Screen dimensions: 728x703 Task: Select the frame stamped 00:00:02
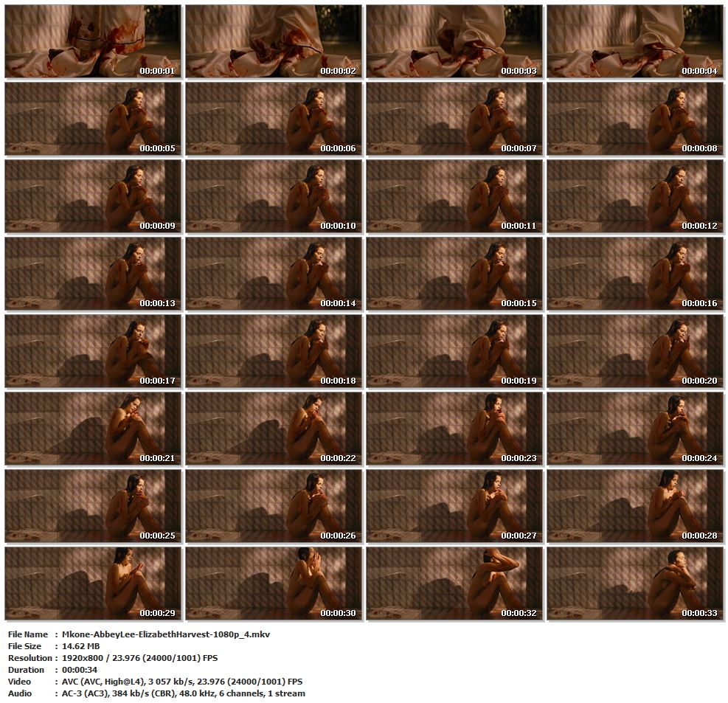click(274, 41)
